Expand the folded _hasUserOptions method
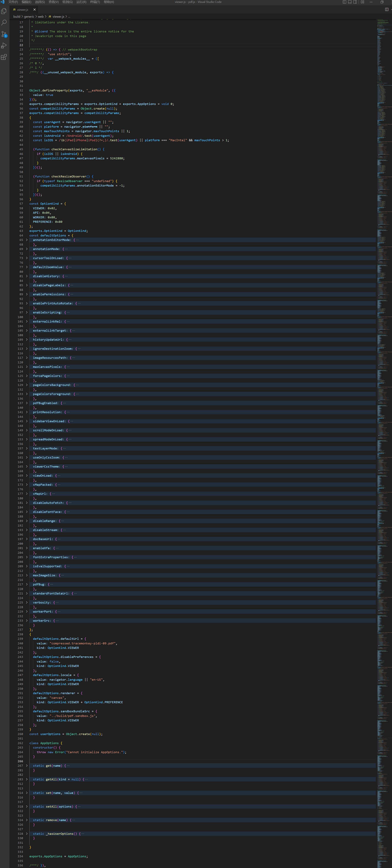 27,834
